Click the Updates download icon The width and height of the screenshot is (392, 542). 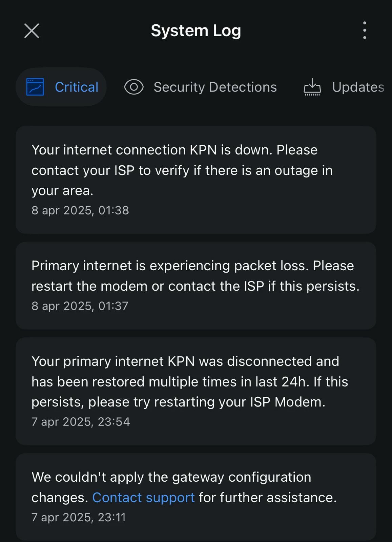(312, 87)
